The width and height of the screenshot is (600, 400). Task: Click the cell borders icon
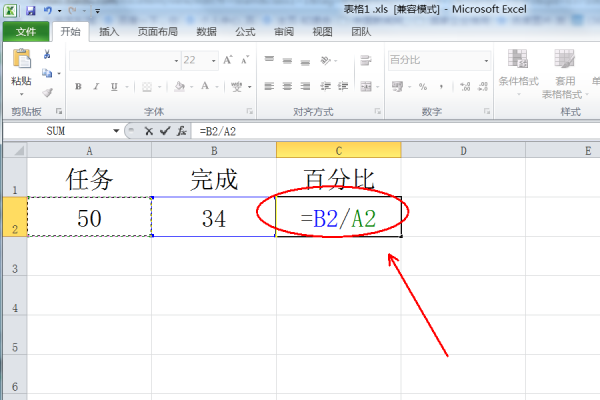coord(147,87)
